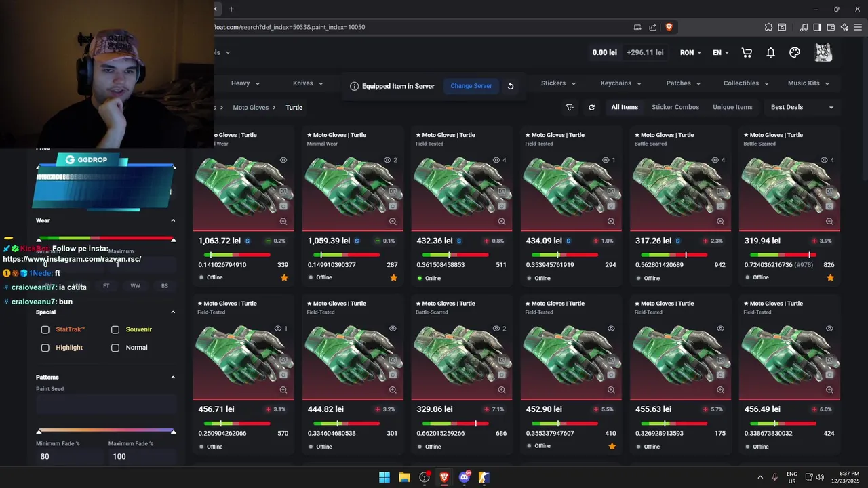Viewport: 868px width, 488px height.
Task: Collapse the Patterns filter section
Action: 173,378
